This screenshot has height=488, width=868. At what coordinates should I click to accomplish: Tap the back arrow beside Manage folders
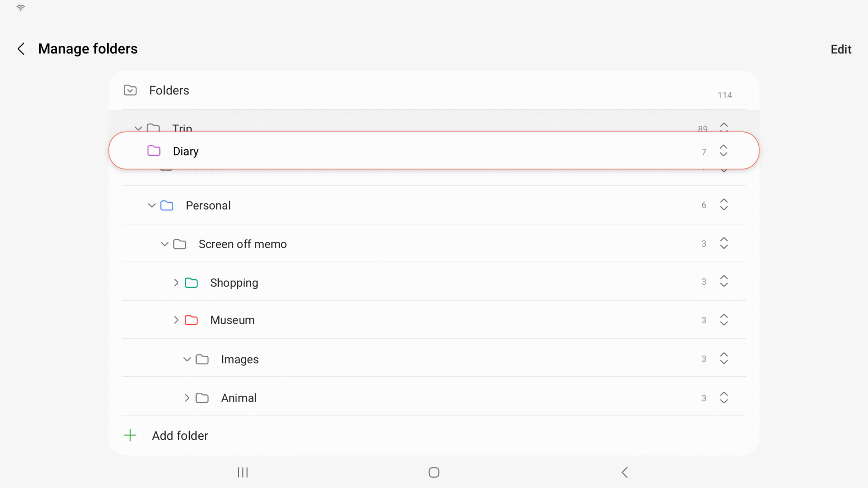tap(21, 49)
